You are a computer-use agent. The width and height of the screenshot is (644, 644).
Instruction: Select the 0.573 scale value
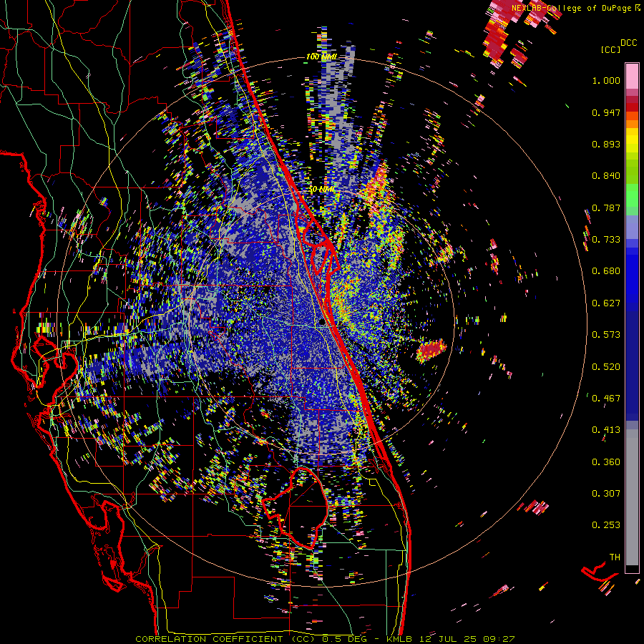point(606,335)
